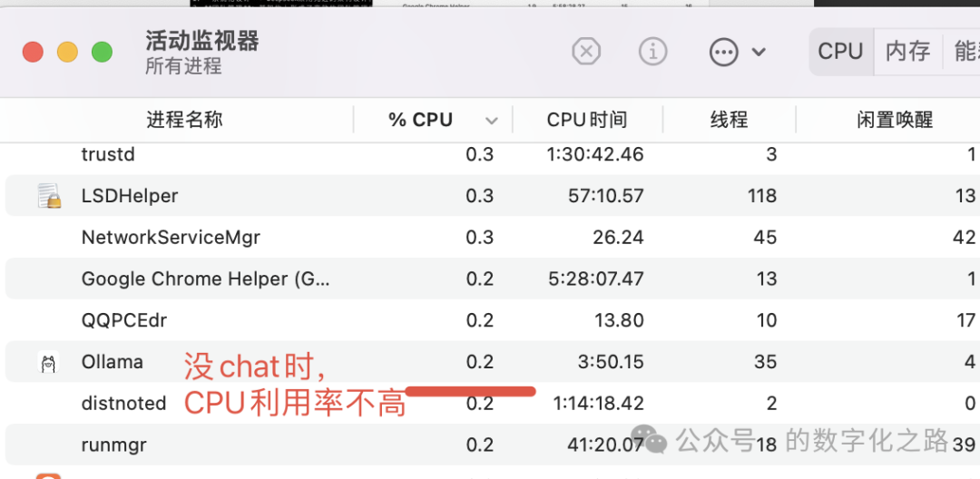
Task: Click the green full-screen window button
Action: pos(102,52)
